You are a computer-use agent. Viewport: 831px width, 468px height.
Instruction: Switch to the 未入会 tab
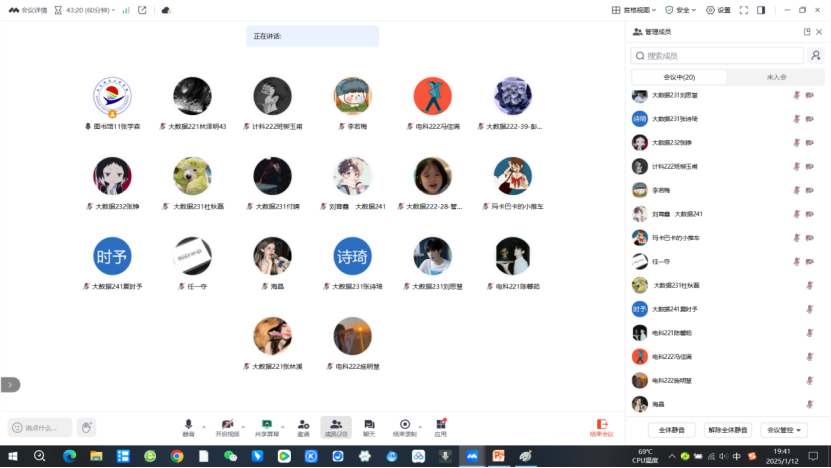point(776,77)
